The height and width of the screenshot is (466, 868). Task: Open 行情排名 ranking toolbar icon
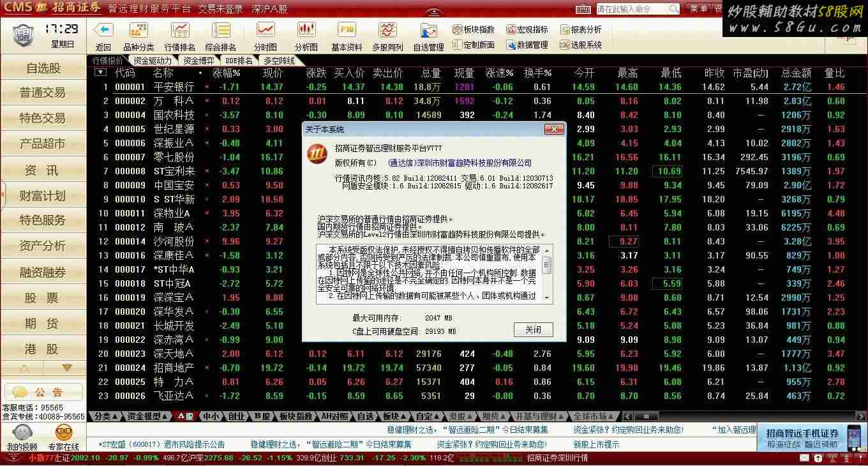180,30
